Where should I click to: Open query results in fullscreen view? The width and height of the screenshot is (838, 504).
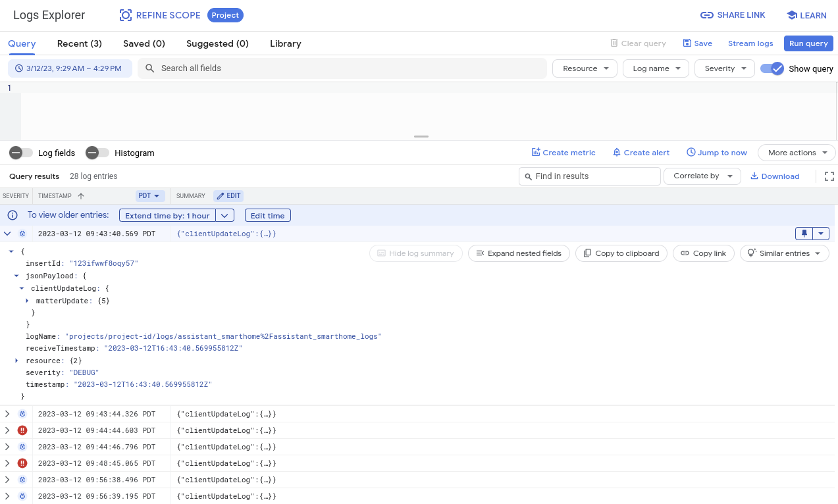coord(829,176)
